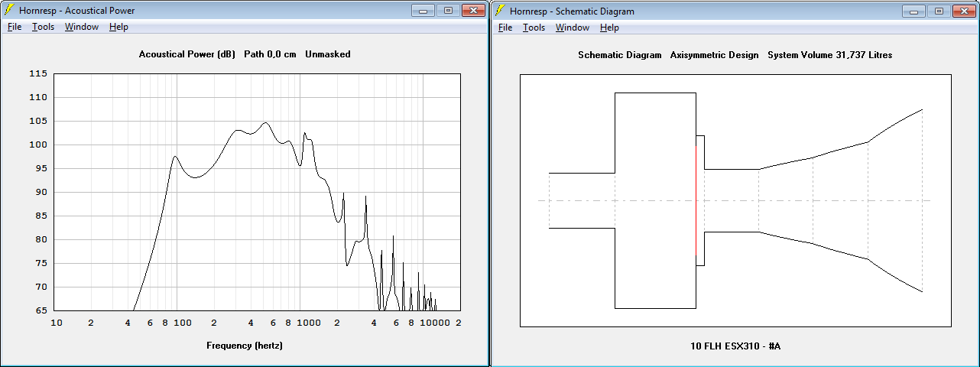Open Window menu in Acoustical Power window
The height and width of the screenshot is (367, 980).
[x=81, y=27]
